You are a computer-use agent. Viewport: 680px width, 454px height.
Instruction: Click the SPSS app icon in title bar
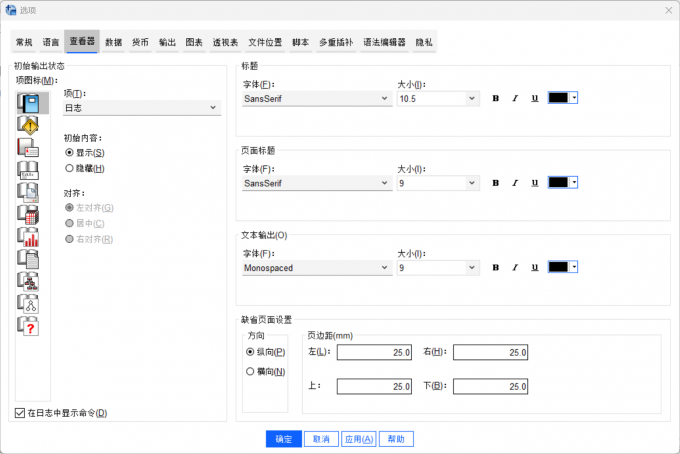[x=11, y=10]
